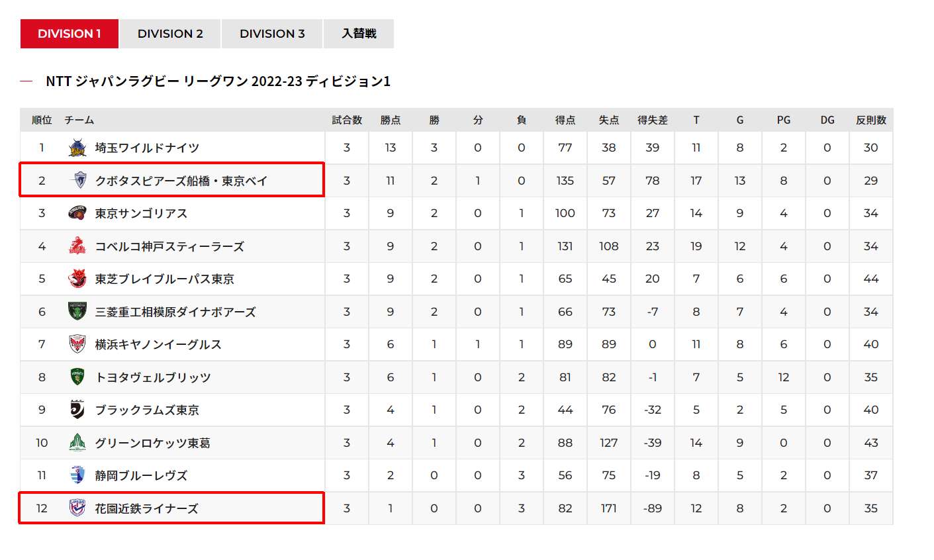Viewport: 934px width, 560px height.
Task: Open the 花園近鉄ライナーズ team name link
Action: click(146, 508)
